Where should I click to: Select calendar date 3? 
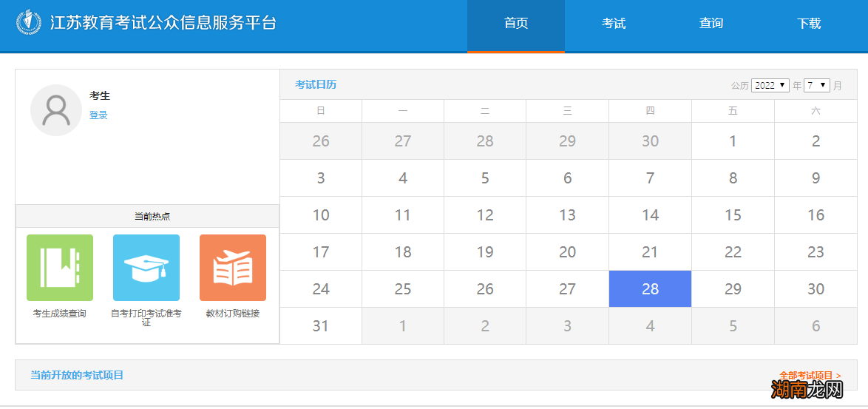(x=321, y=178)
